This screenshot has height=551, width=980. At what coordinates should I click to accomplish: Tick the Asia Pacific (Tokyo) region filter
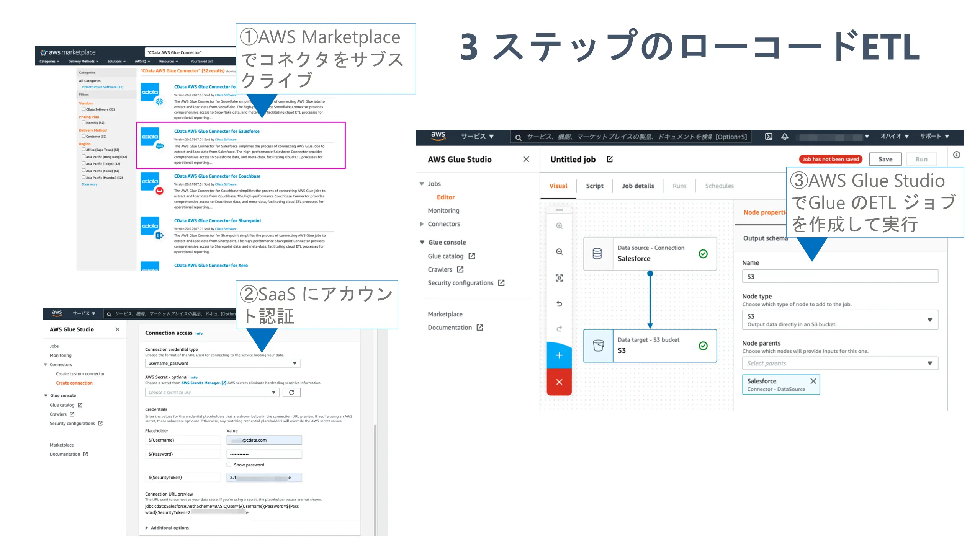[x=83, y=163]
